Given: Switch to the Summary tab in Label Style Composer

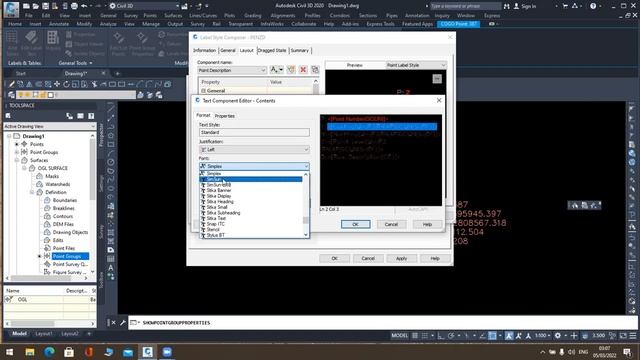Looking at the screenshot, I should click(300, 51).
